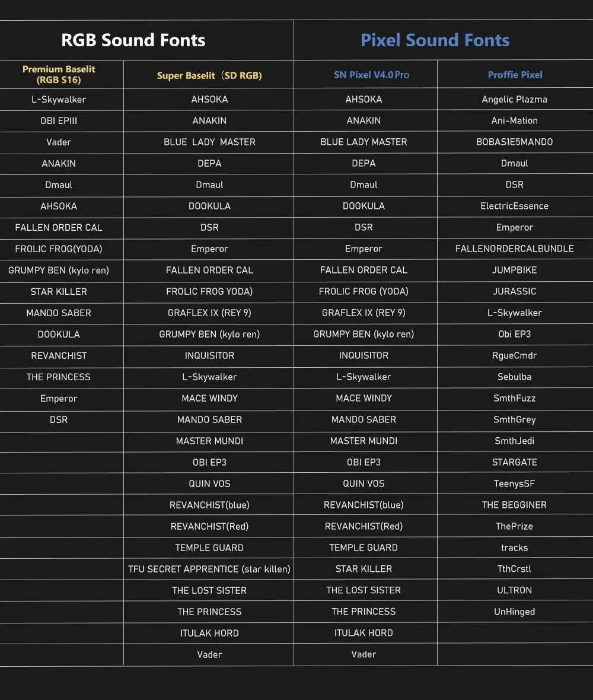Image resolution: width=593 pixels, height=700 pixels.
Task: Click the OBI EPIII cell
Action: point(59,120)
